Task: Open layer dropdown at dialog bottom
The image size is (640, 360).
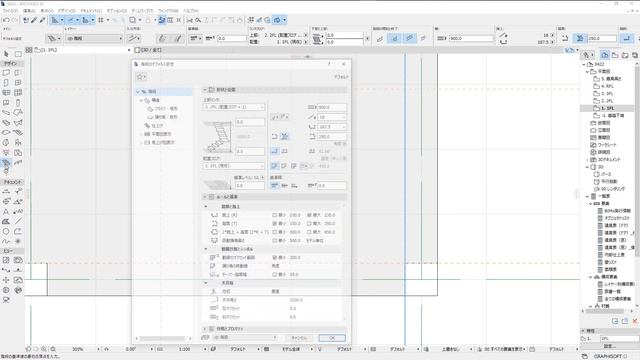Action: click(246, 338)
